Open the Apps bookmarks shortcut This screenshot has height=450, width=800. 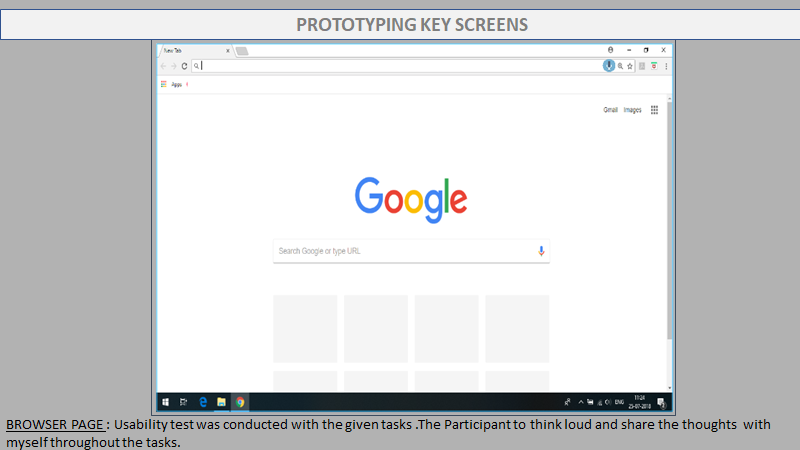tap(172, 85)
